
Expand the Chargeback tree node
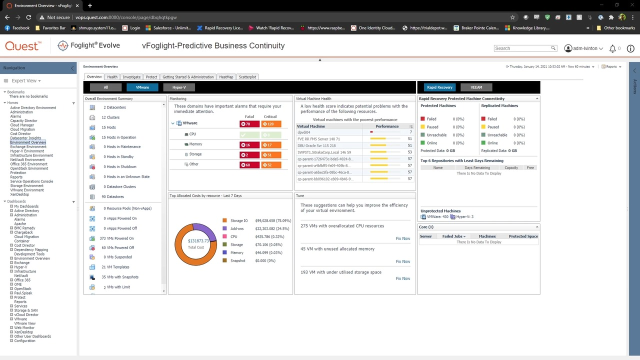point(11,232)
